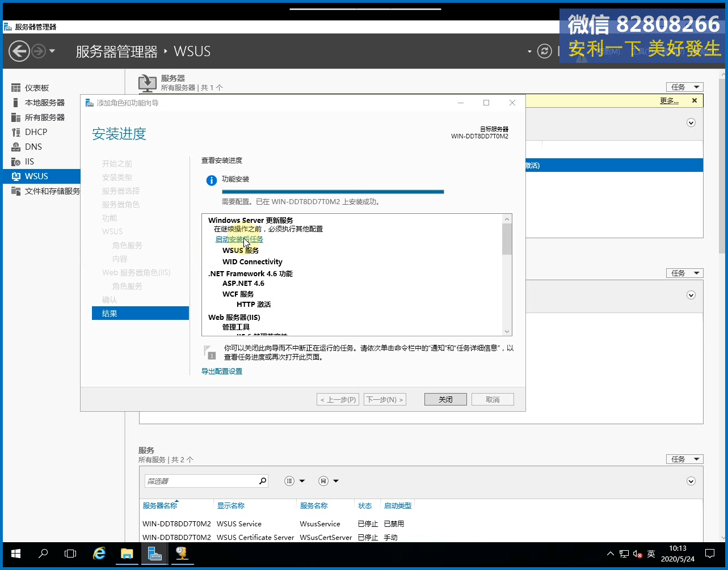728x570 pixels.
Task: Click 导出配置设置 link
Action: 222,371
